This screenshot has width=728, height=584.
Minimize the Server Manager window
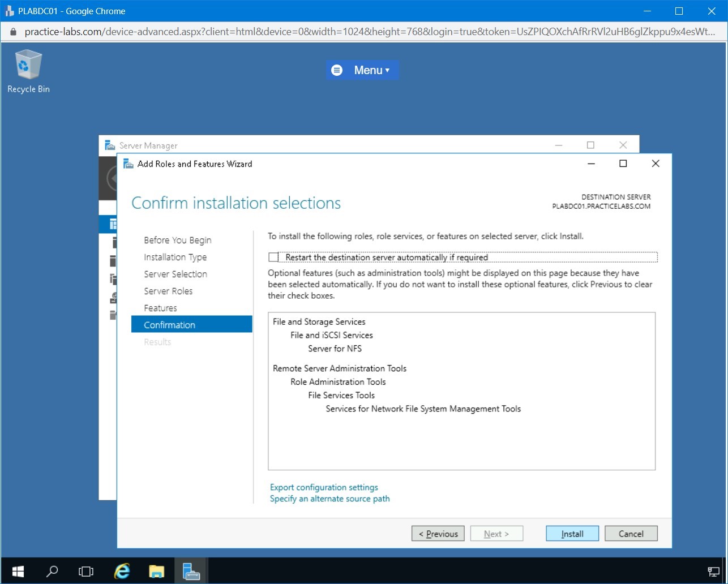559,145
